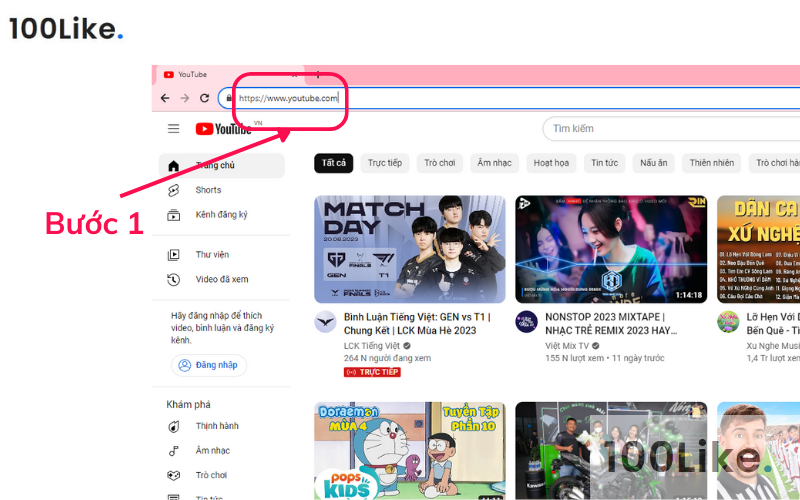Select the Thiên nhiên filter chip
Image resolution: width=800 pixels, height=500 pixels.
click(x=712, y=163)
